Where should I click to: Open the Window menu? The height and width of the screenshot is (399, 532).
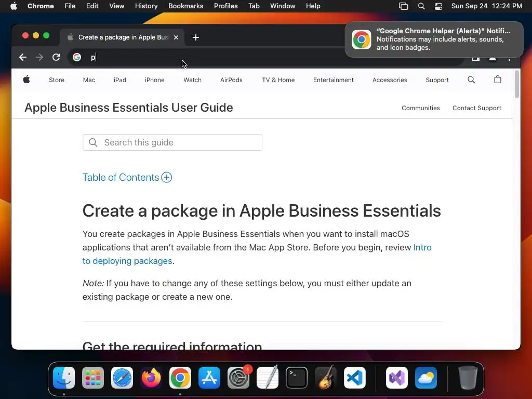point(283,6)
